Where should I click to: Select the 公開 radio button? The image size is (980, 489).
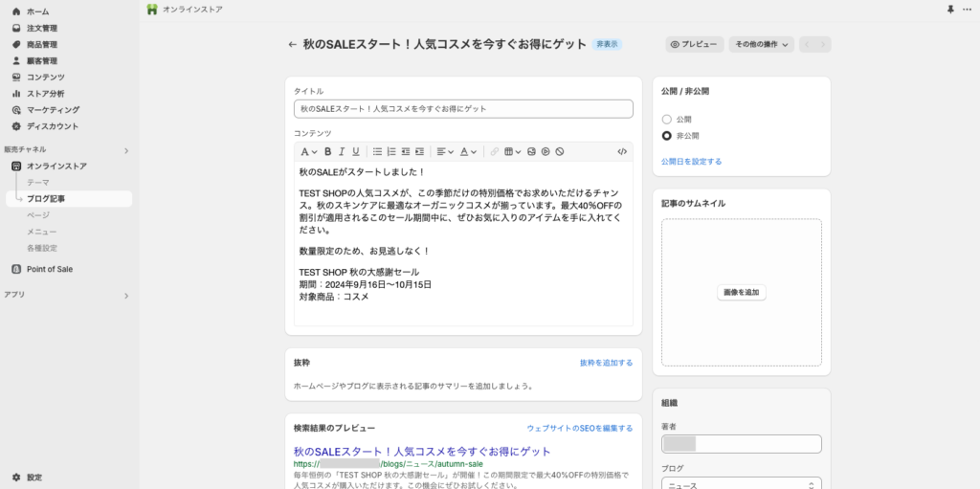(667, 120)
